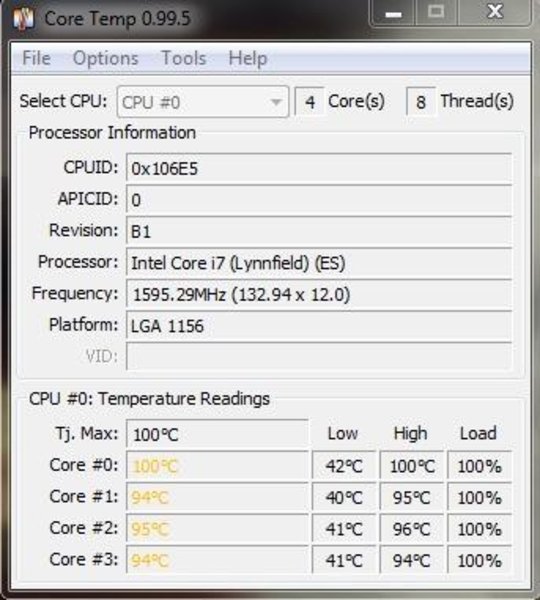Click the Core #2 high temperature value

412,529
